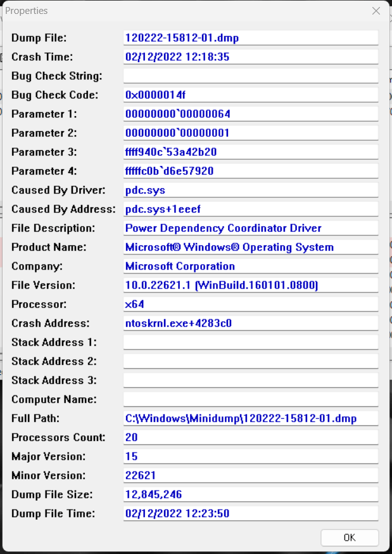This screenshot has height=554, width=392.
Task: Click the "Full Path:" label
Action: (x=35, y=418)
